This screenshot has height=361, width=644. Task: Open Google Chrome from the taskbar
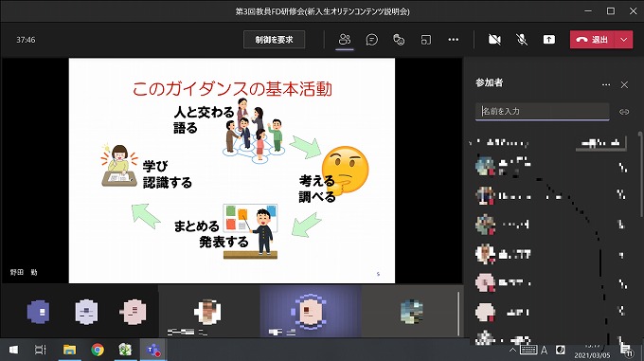coord(98,350)
